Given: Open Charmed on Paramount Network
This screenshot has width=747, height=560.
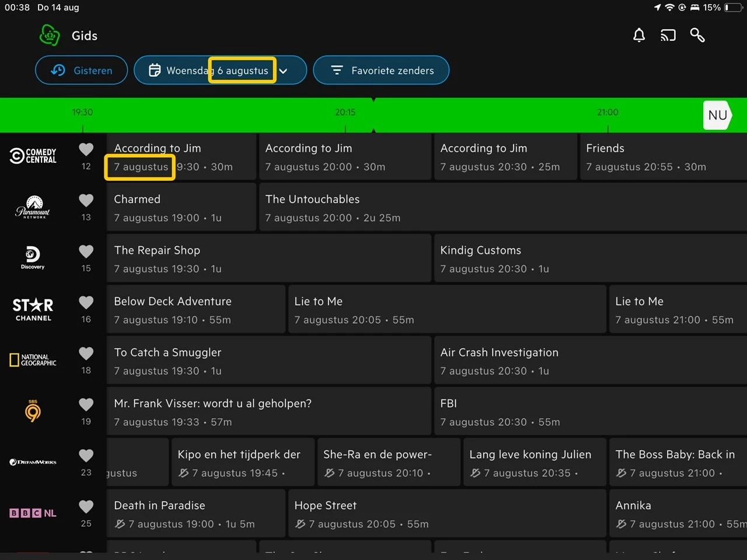Looking at the screenshot, I should 181,208.
